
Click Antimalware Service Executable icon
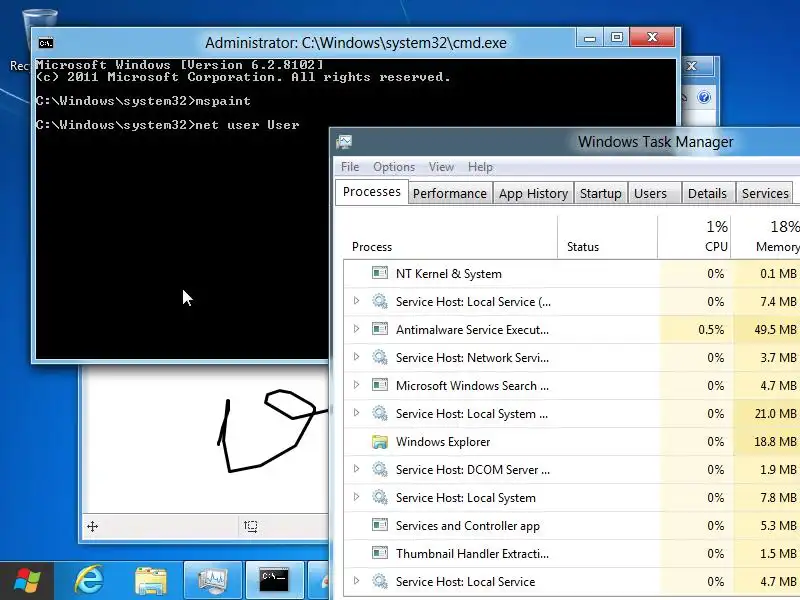(x=380, y=329)
